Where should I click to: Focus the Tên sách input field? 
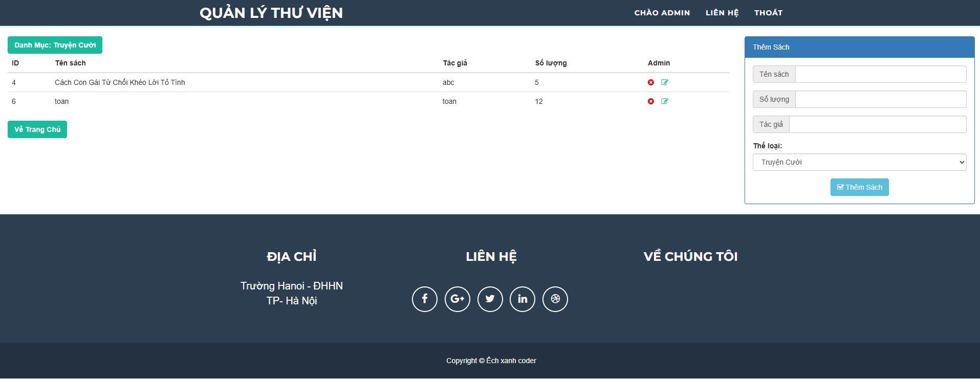[x=880, y=74]
